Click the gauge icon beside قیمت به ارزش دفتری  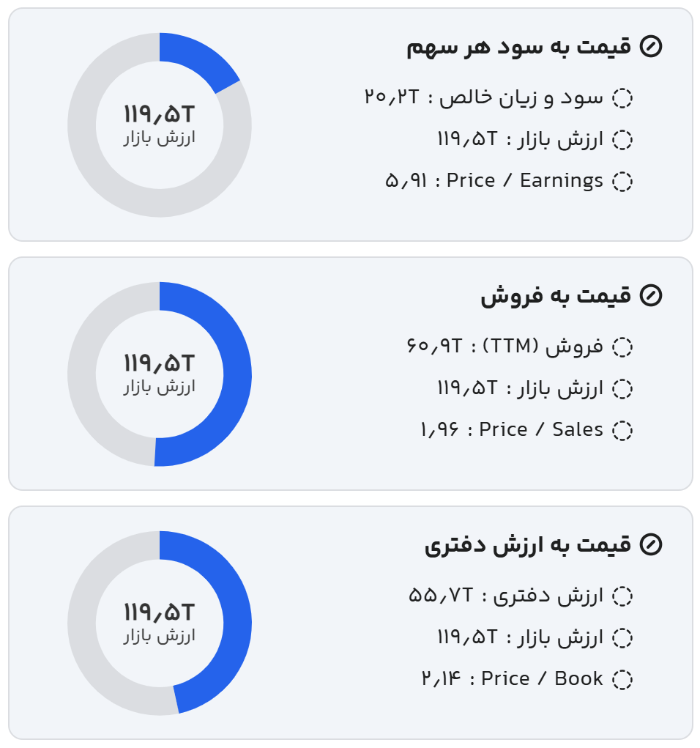[x=650, y=545]
